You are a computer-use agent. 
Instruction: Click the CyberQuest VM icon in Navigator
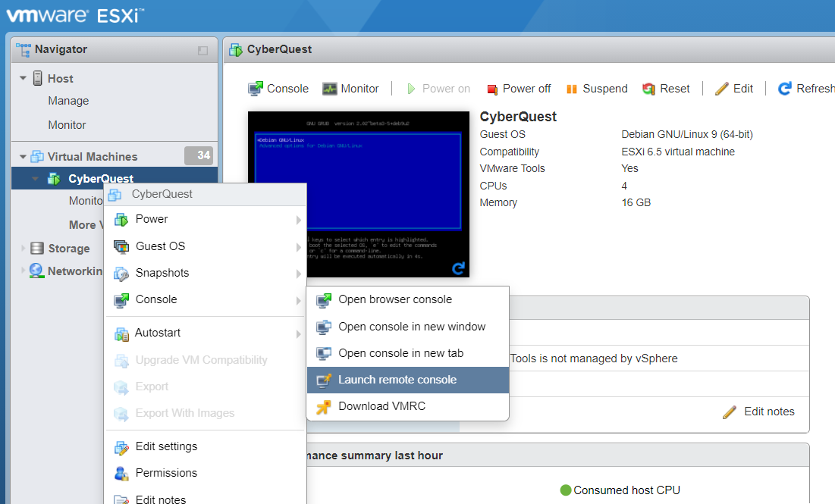tap(54, 179)
